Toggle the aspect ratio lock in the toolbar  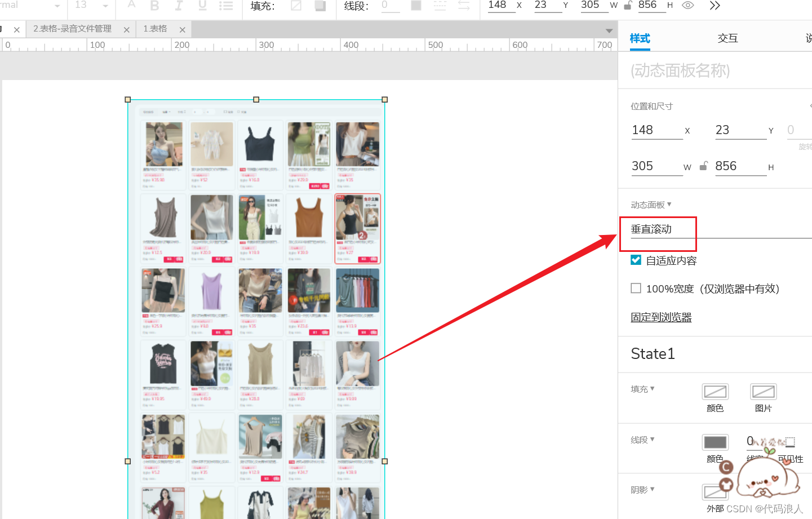628,6
